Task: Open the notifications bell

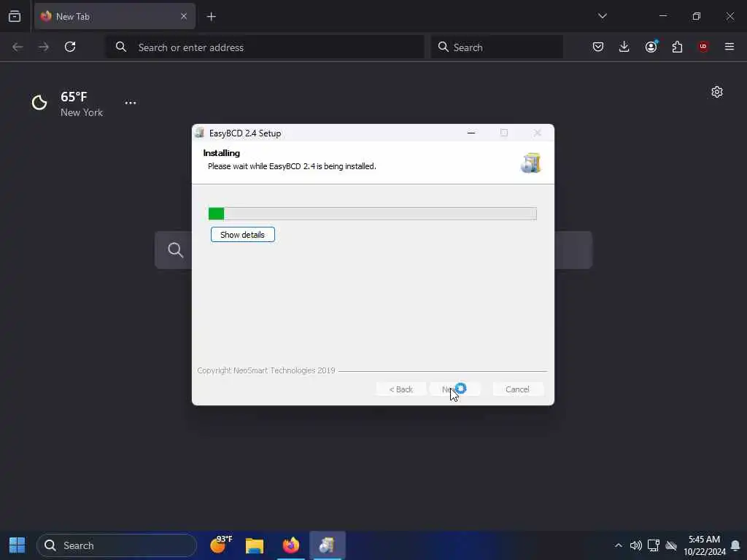Action: pos(735,545)
